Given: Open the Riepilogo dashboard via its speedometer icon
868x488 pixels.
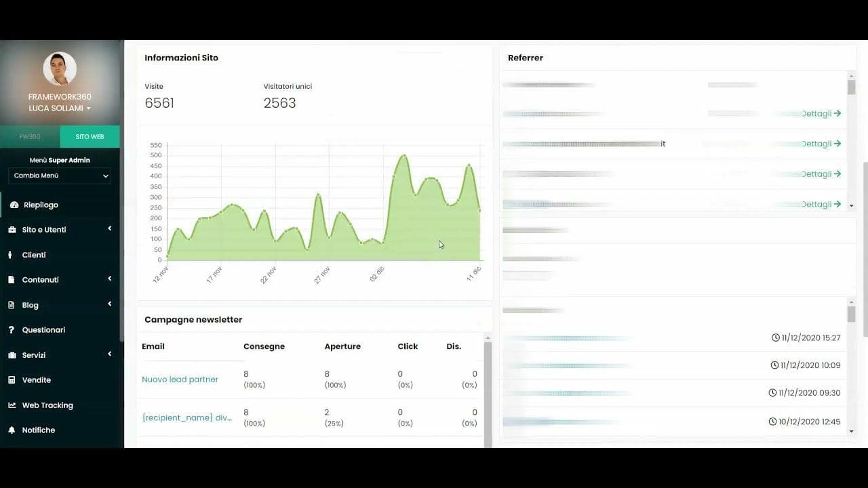Looking at the screenshot, I should tap(14, 204).
